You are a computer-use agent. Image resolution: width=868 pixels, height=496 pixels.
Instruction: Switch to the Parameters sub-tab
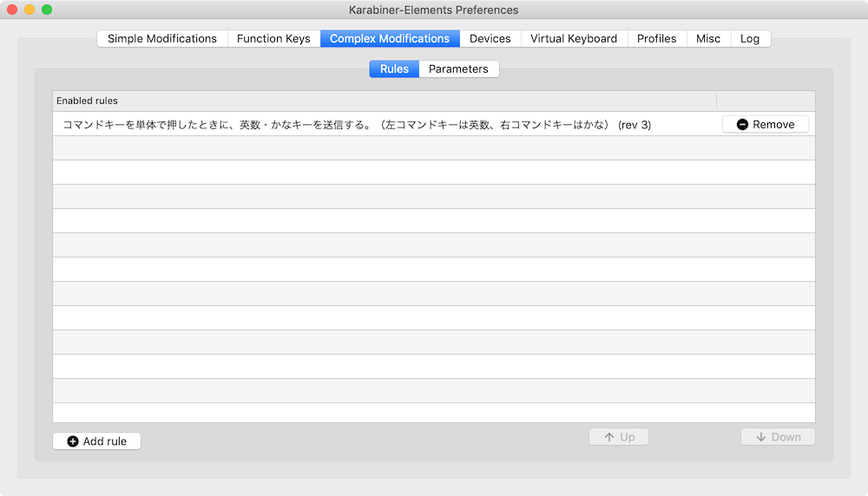click(x=458, y=69)
